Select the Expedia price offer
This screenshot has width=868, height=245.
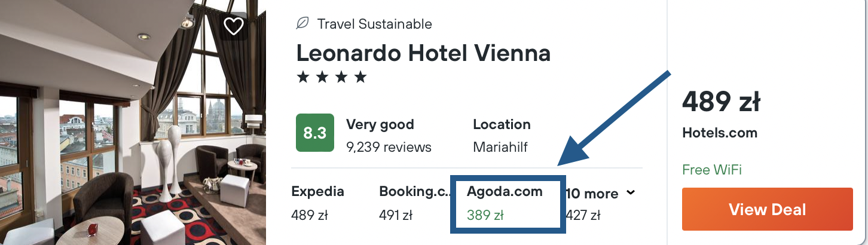coord(317,203)
